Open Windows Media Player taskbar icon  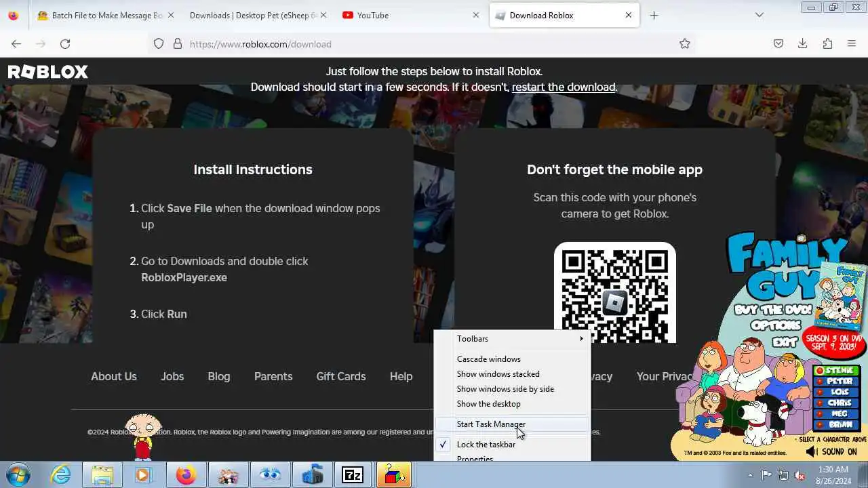tap(143, 475)
